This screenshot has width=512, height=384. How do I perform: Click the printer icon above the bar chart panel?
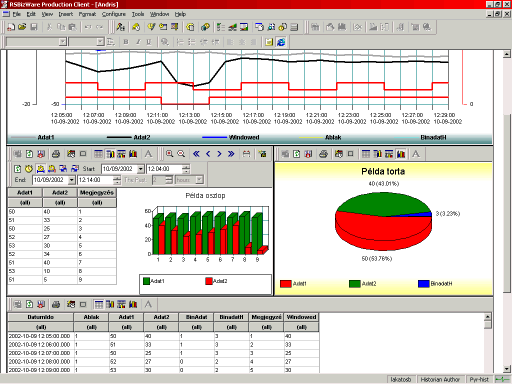56,154
